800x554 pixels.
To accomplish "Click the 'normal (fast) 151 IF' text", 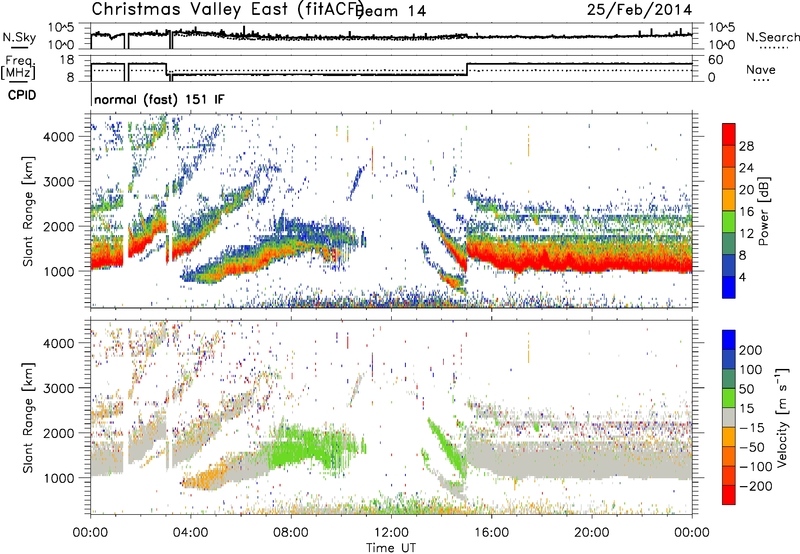I will [159, 99].
